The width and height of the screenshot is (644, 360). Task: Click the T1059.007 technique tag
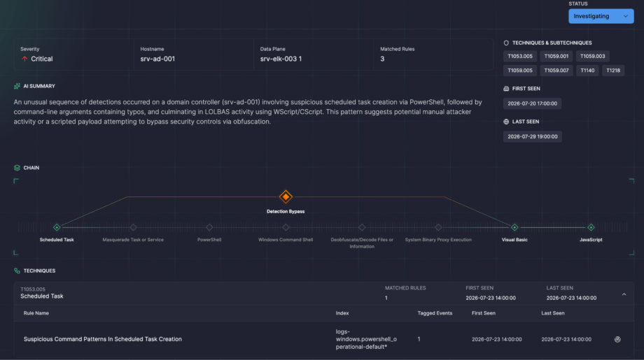pyautogui.click(x=556, y=71)
